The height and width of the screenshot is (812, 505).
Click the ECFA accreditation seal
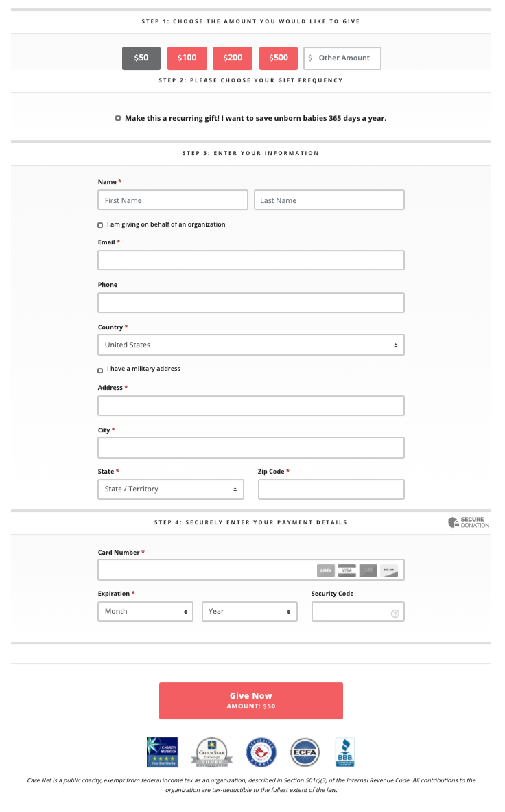tap(305, 752)
